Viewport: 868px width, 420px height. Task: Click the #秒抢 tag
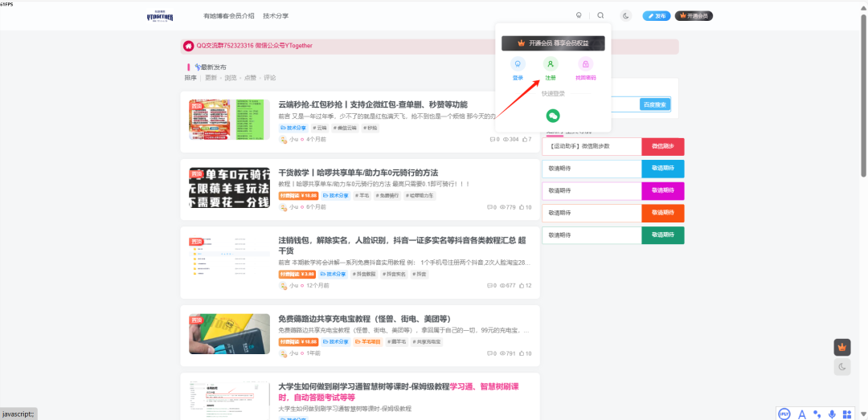[371, 128]
